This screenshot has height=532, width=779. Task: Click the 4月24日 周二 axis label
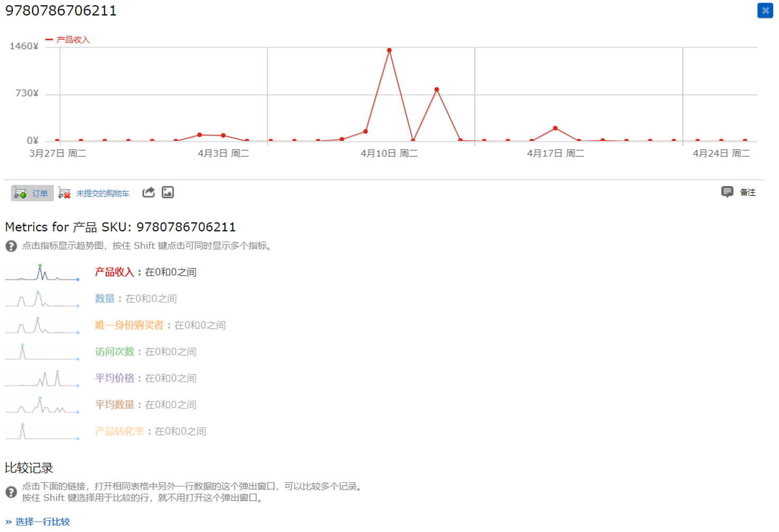pyautogui.click(x=721, y=154)
